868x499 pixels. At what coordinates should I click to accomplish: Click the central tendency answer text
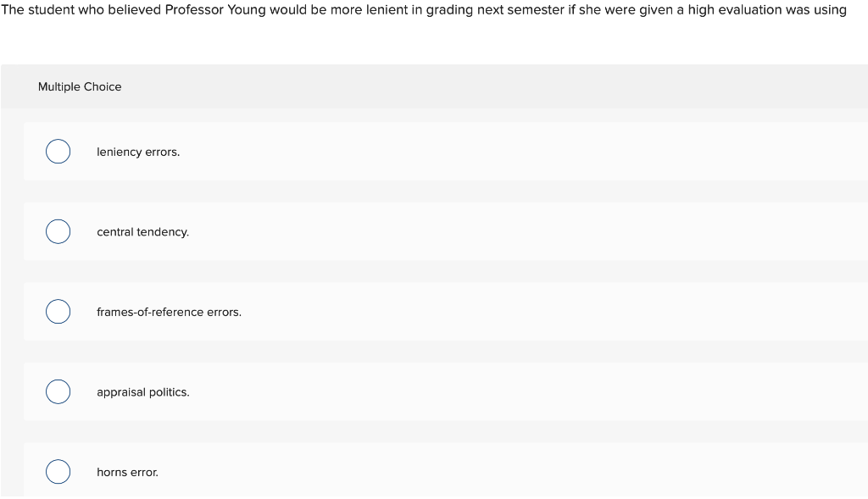pyautogui.click(x=142, y=231)
